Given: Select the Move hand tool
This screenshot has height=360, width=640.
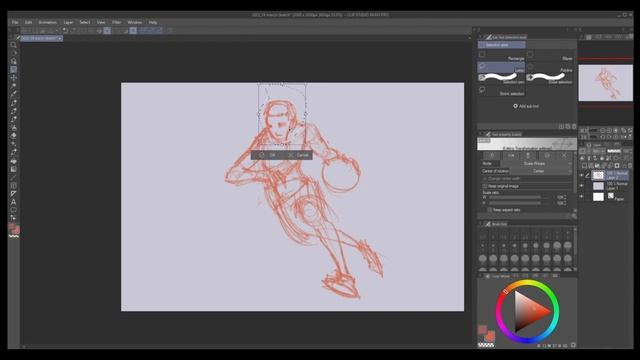Looking at the screenshot, I should (13, 53).
